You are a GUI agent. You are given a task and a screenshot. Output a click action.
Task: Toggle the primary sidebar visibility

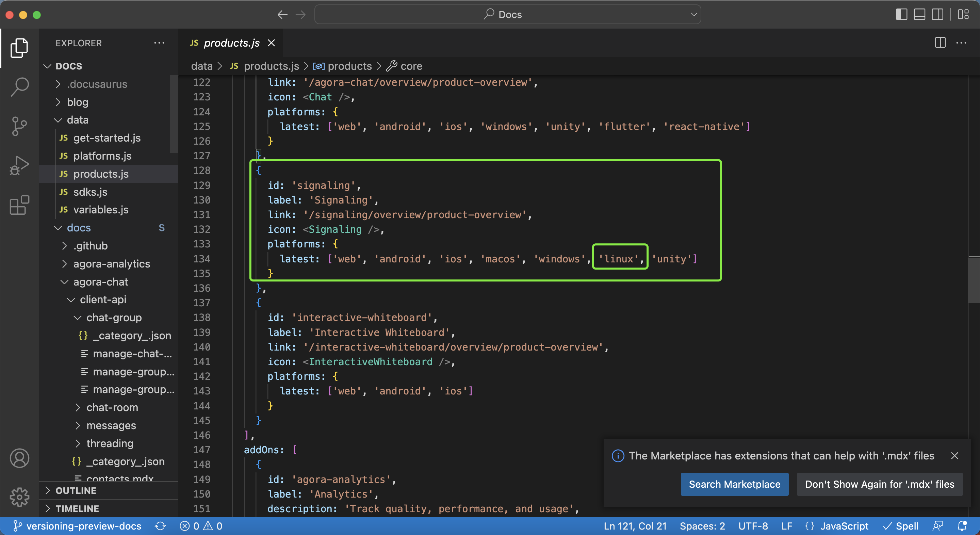point(901,14)
